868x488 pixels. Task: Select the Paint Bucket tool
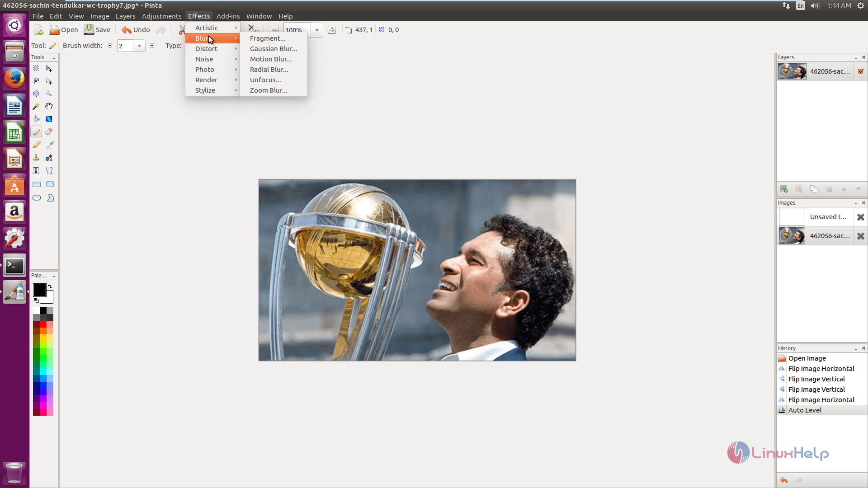(36, 119)
